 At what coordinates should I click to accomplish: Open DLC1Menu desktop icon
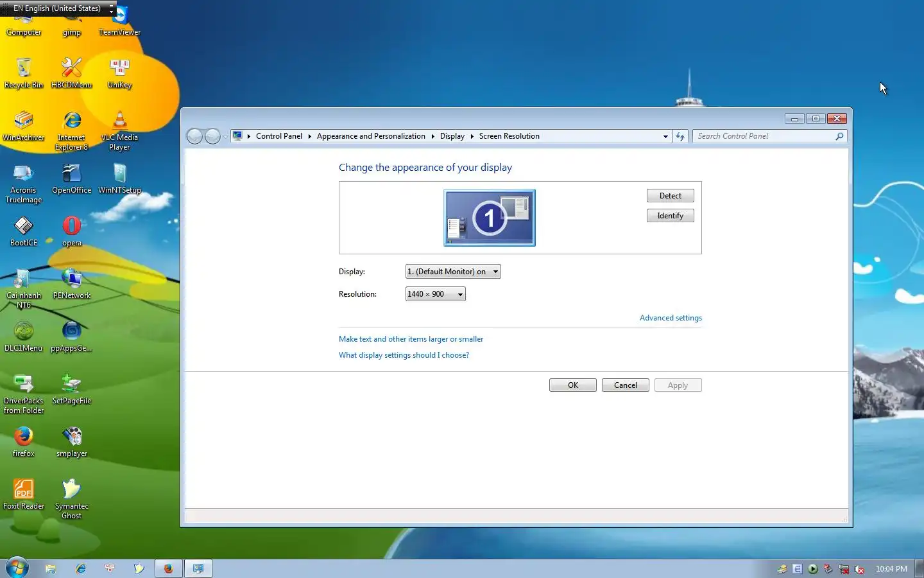pyautogui.click(x=24, y=336)
